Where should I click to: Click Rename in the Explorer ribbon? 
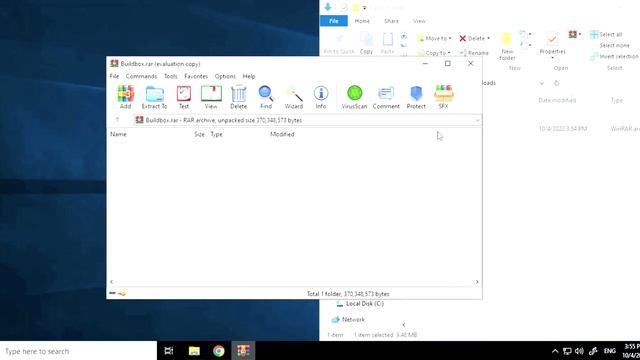pyautogui.click(x=474, y=53)
